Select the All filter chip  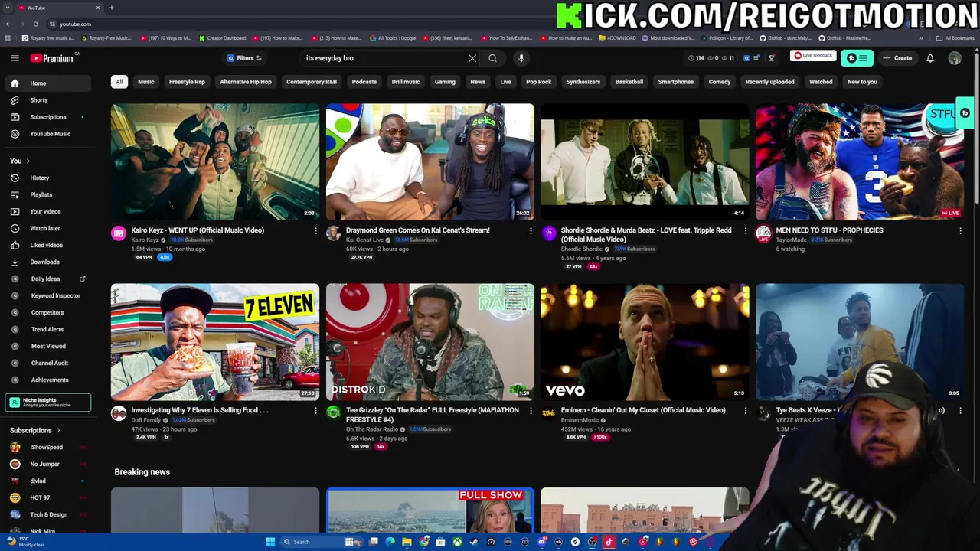click(119, 82)
